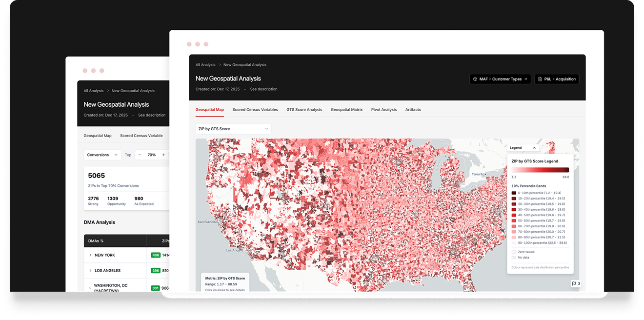Click the document icon on P&L - Acquisition
The image size is (644, 320).
540,79
